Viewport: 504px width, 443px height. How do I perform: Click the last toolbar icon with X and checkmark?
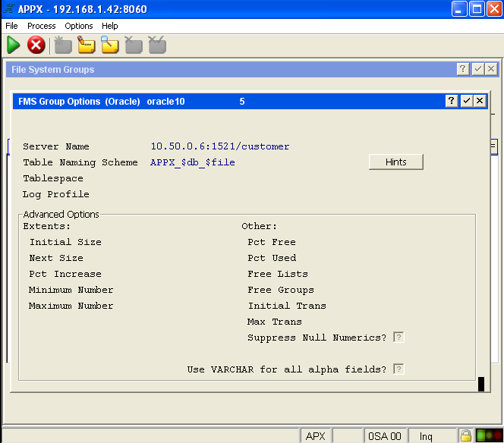coord(157,46)
